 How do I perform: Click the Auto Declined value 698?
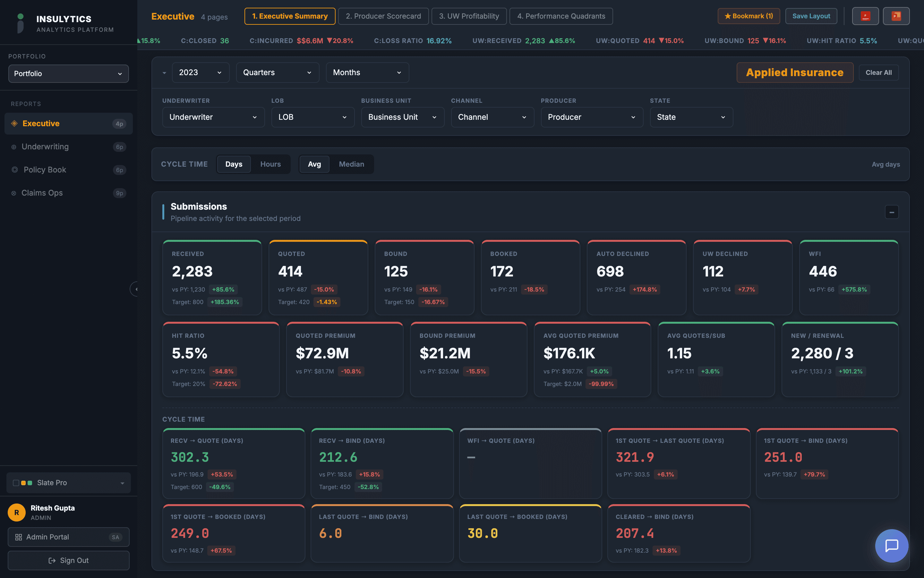pyautogui.click(x=610, y=271)
